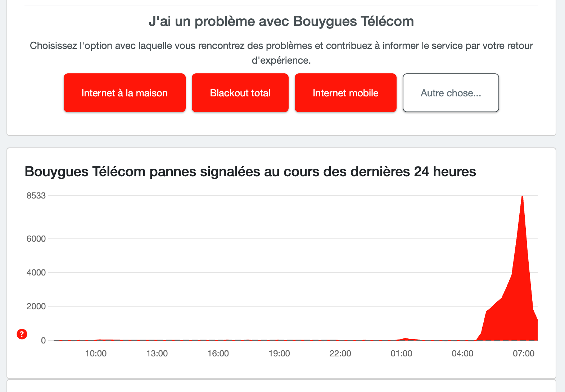Report an Internet à la maison problem
This screenshot has height=392, width=565.
click(x=125, y=93)
